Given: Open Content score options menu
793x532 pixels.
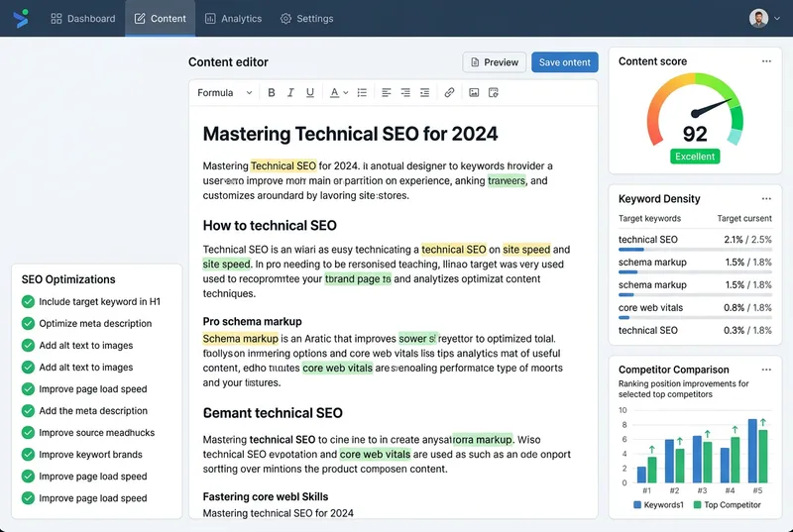Looking at the screenshot, I should (x=766, y=61).
